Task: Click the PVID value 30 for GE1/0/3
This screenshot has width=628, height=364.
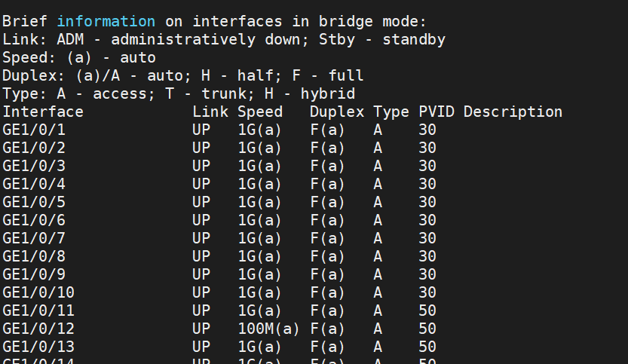Action: coord(427,166)
